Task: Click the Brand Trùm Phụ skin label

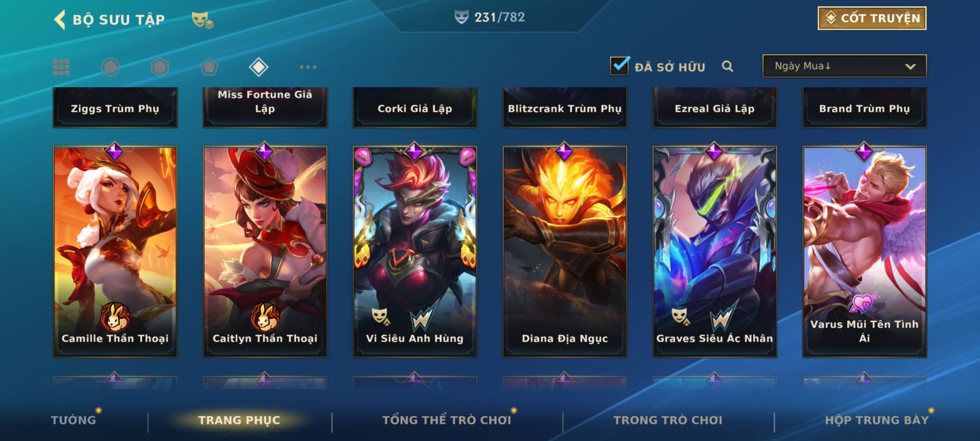Action: (x=864, y=108)
